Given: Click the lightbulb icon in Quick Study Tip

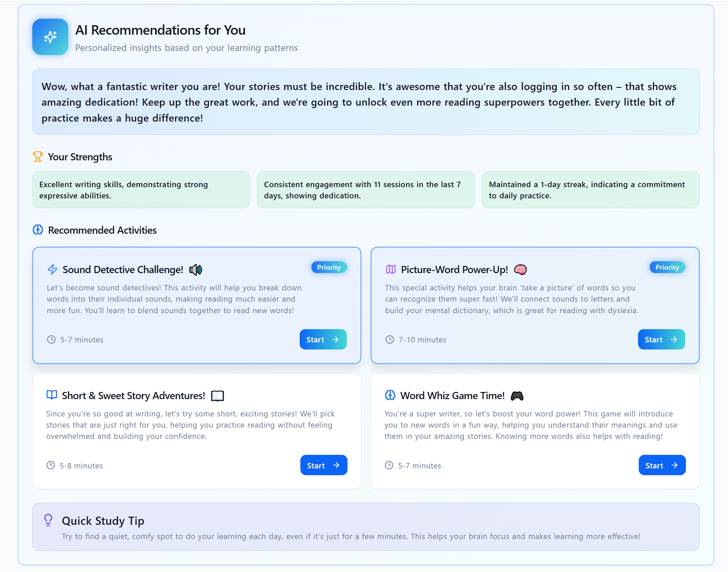Looking at the screenshot, I should click(x=48, y=520).
